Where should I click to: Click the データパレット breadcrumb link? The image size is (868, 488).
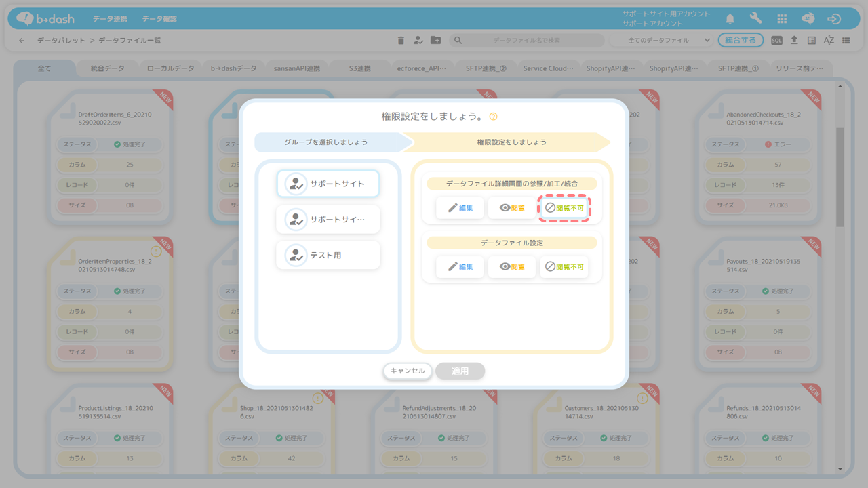click(62, 41)
